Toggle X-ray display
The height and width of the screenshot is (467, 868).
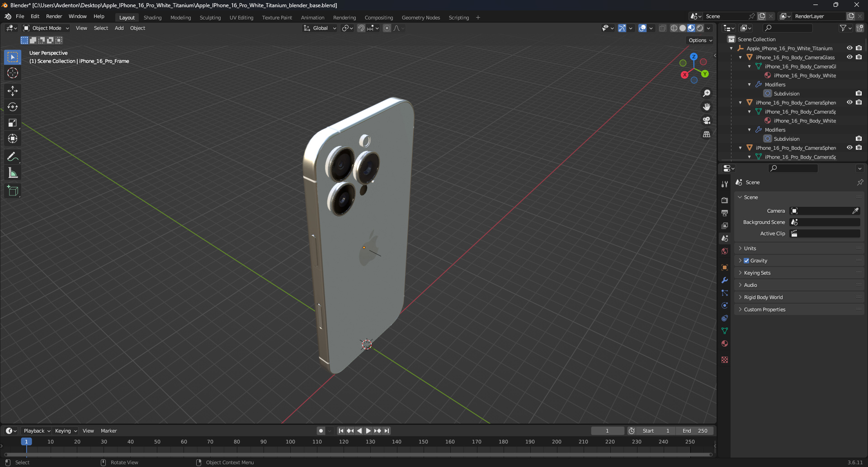coord(662,28)
